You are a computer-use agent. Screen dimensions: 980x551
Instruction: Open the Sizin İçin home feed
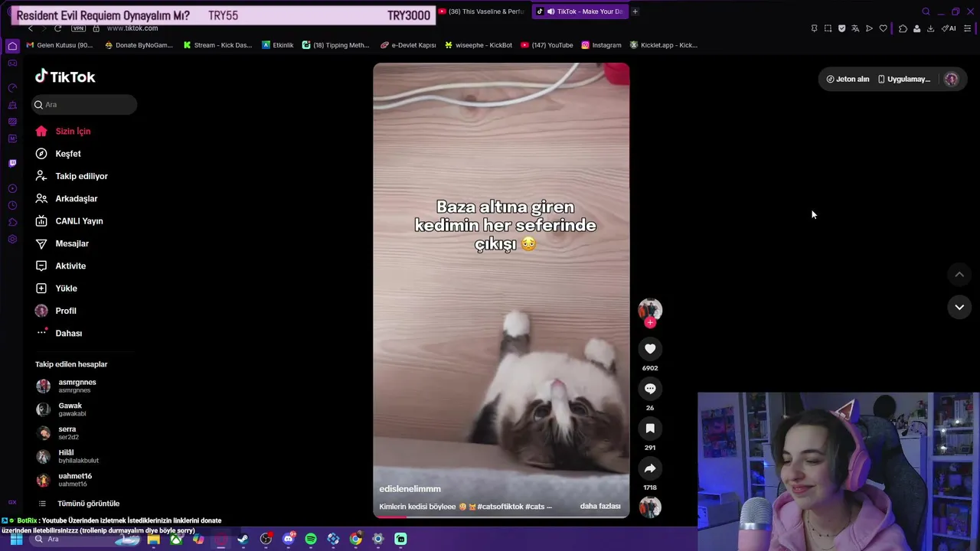pyautogui.click(x=63, y=131)
